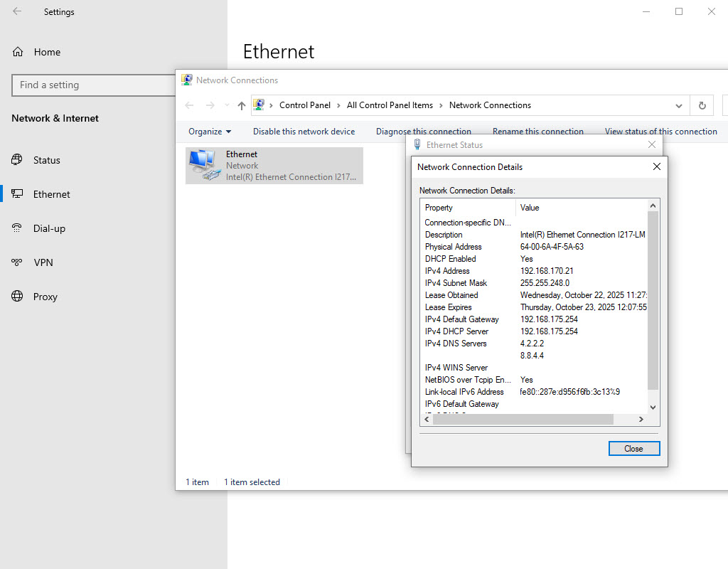Refresh the Network Connections address bar
Screen dimensions: 728x569
pyautogui.click(x=702, y=105)
